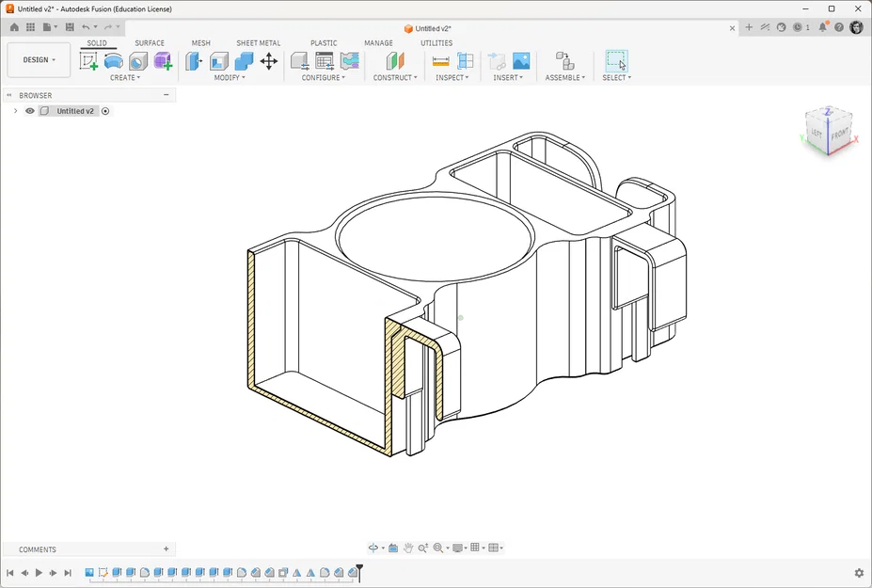
Task: Switch to the SURFACE tab
Action: click(149, 43)
